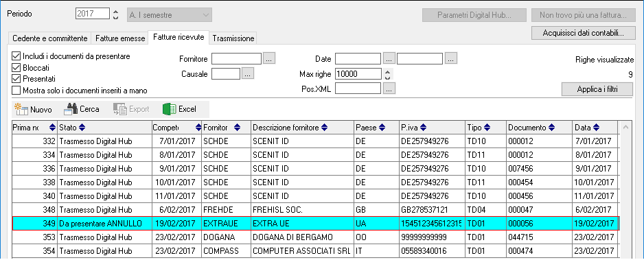Select row with Prima nota 332

316,141
